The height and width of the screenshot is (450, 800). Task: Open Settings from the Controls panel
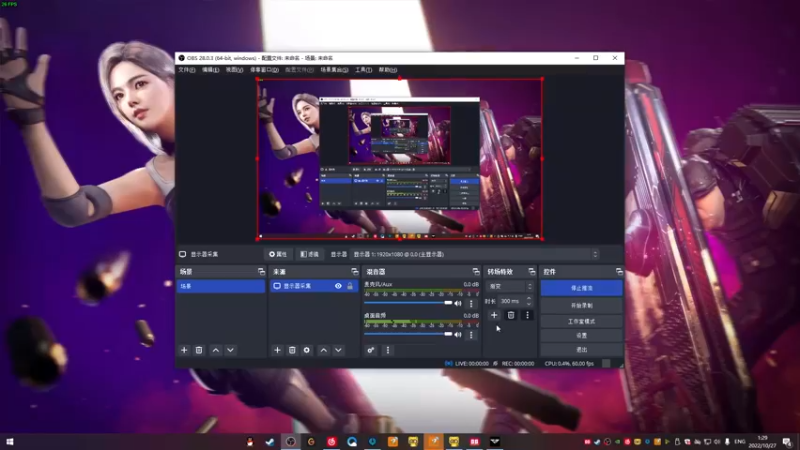581,336
